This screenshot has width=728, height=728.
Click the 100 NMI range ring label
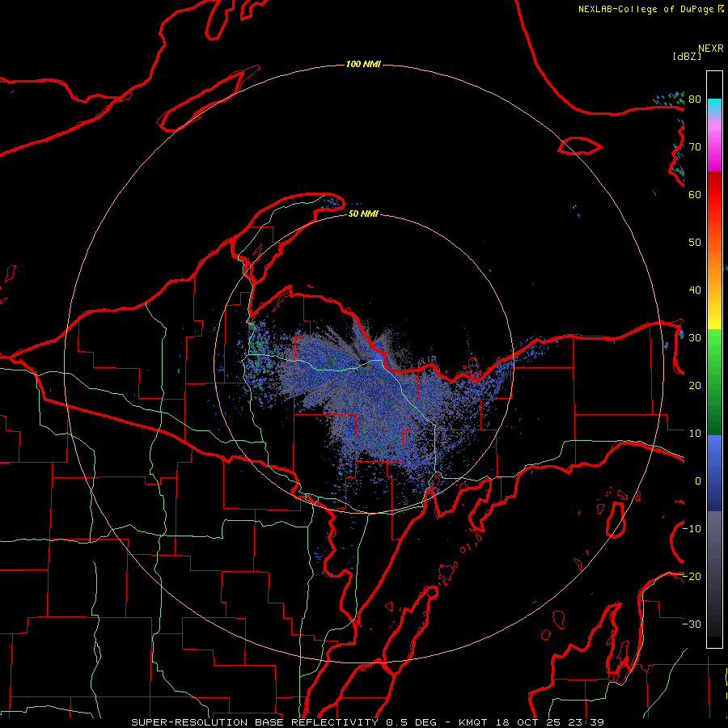point(363,64)
